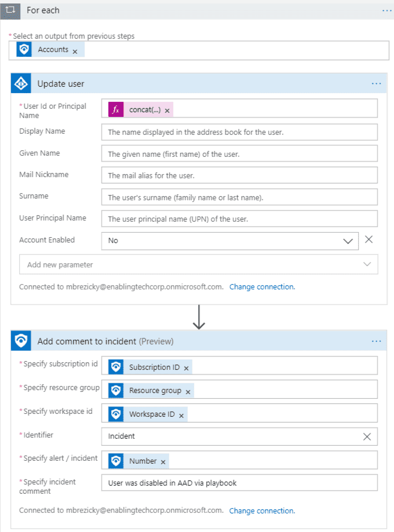The height and width of the screenshot is (532, 394).
Task: Click the incident comment text field
Action: 239,483
